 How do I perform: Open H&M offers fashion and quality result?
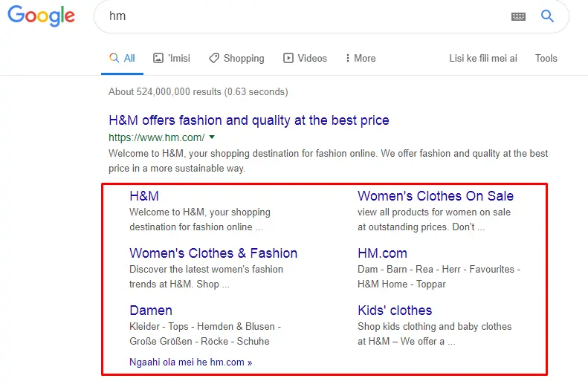click(248, 120)
